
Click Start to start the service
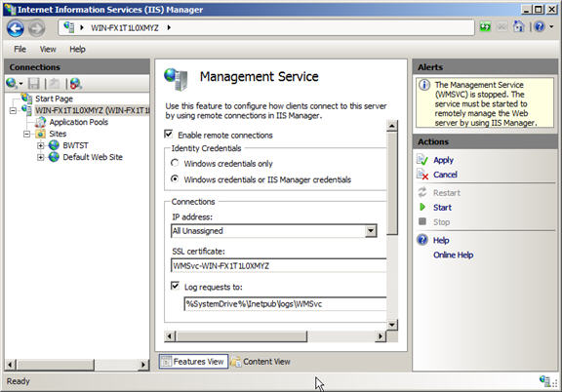tap(442, 208)
